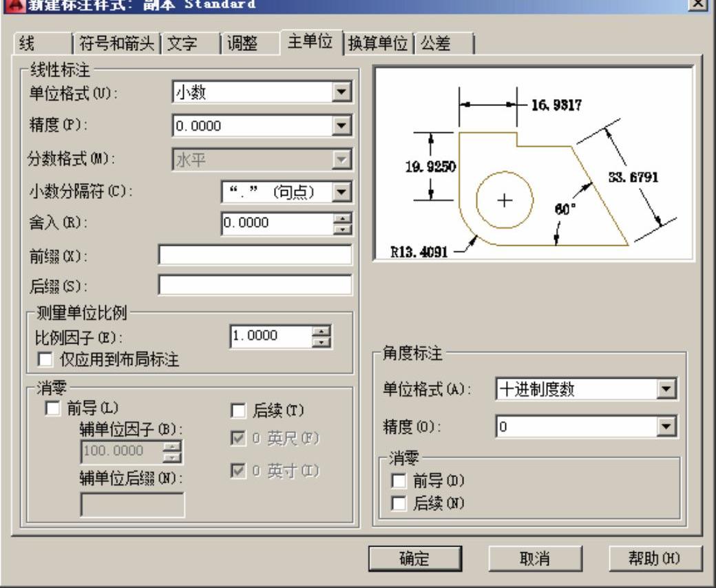Expand the 单位格式 (U) dropdown

click(x=341, y=92)
